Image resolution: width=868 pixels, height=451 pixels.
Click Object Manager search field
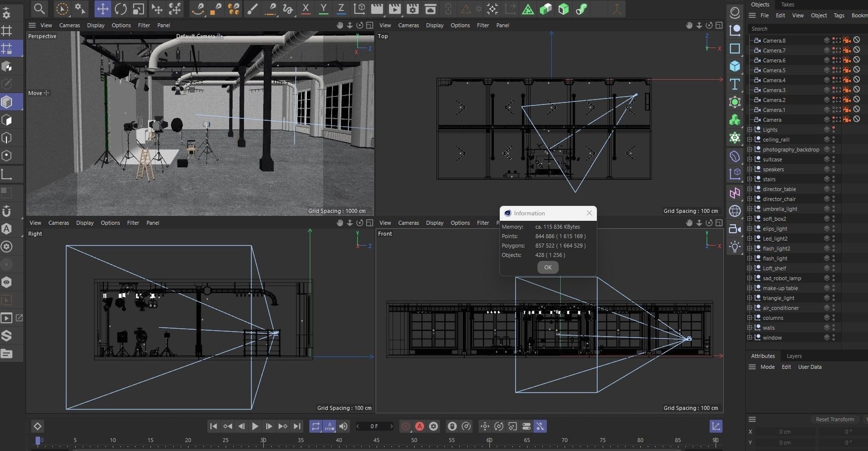coord(807,29)
